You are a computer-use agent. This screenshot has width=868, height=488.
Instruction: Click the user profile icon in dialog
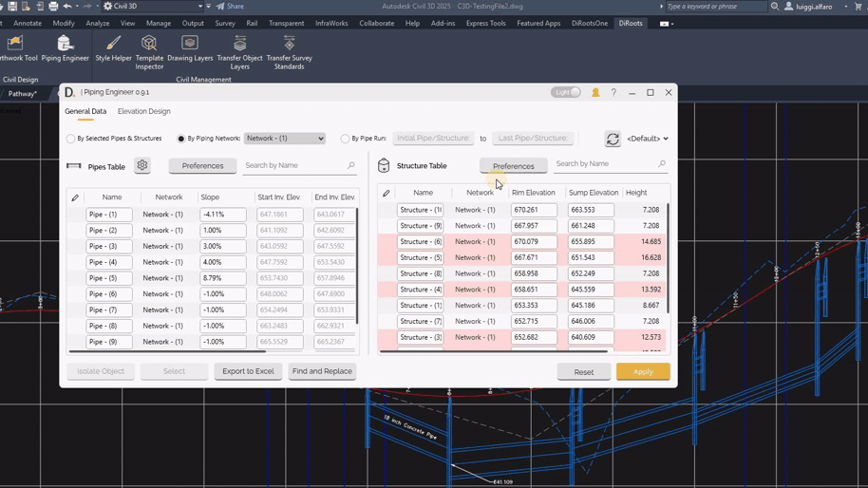click(x=595, y=93)
